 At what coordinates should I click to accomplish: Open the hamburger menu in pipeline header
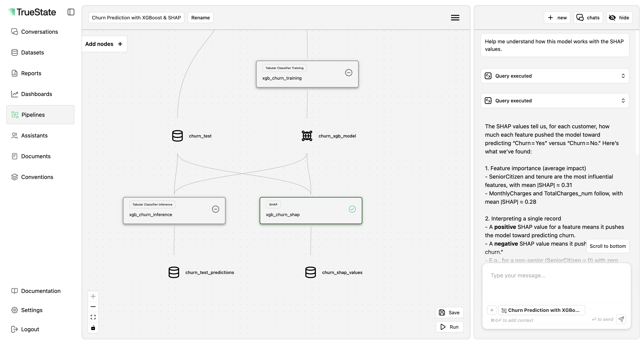click(x=455, y=18)
